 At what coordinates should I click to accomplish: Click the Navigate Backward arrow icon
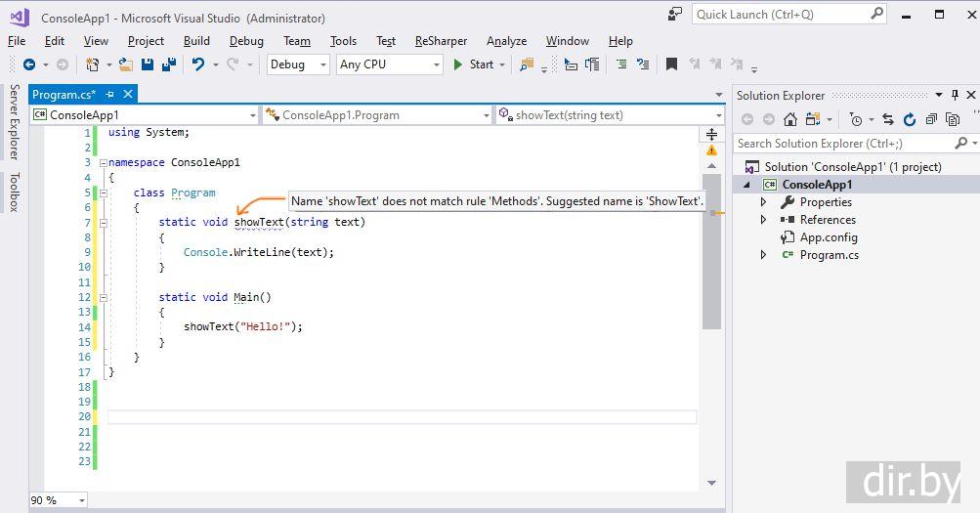[29, 64]
